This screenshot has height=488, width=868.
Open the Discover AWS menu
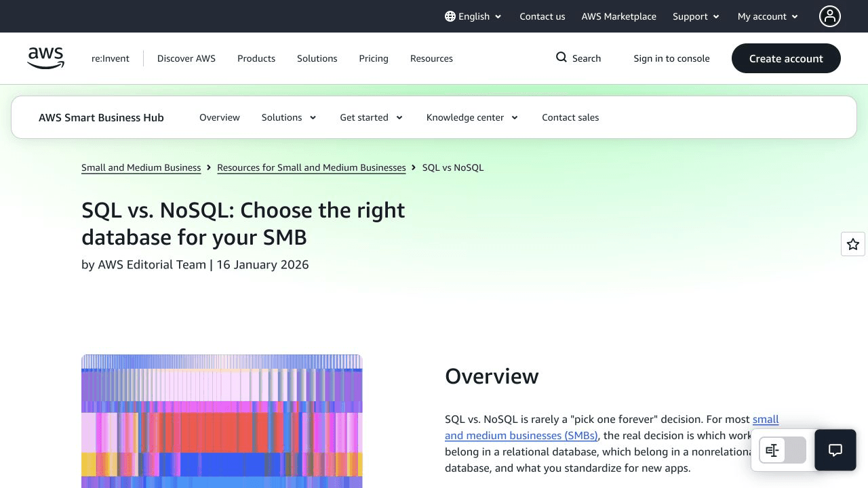(x=186, y=58)
